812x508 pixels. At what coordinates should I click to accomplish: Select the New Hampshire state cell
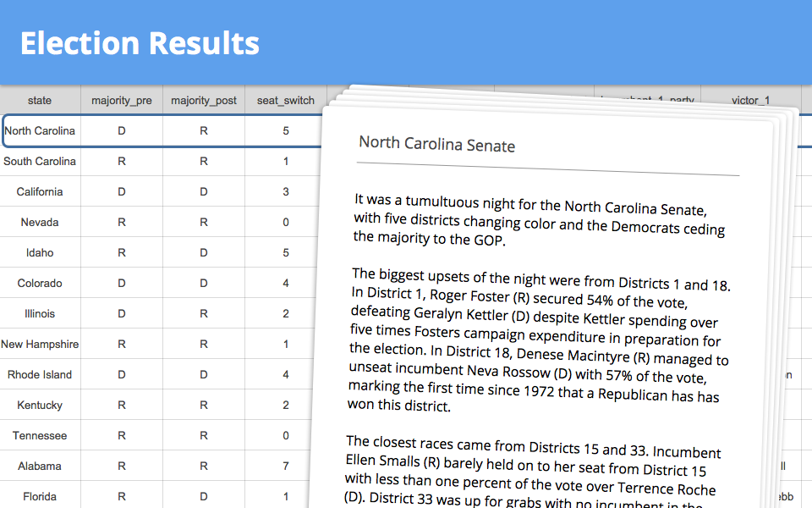click(40, 345)
